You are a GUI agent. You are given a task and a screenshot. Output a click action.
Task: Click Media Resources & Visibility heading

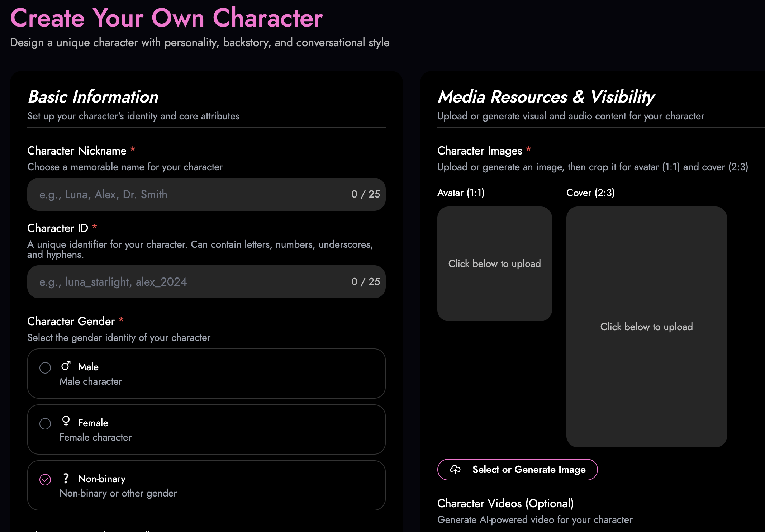(x=546, y=97)
